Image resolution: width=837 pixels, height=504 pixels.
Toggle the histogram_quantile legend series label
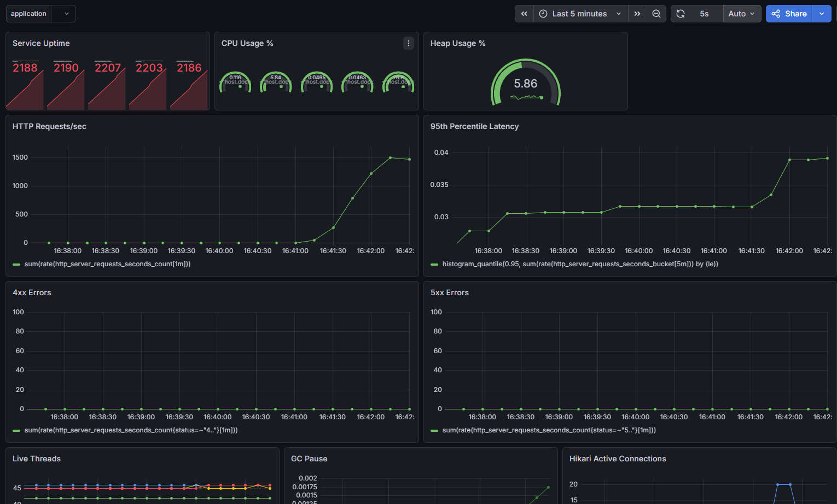click(x=580, y=264)
